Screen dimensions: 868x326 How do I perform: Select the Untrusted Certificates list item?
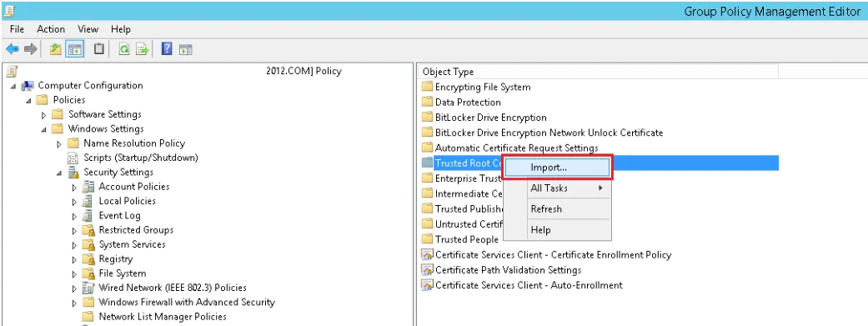click(x=469, y=224)
